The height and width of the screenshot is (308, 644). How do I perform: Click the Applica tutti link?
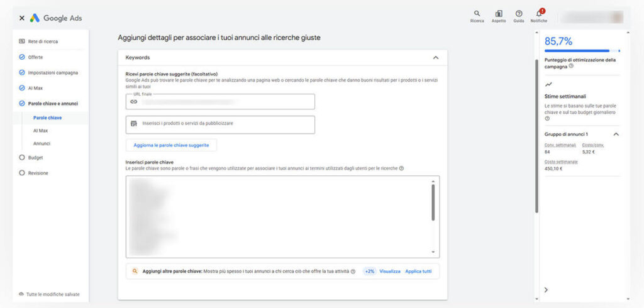pos(418,272)
